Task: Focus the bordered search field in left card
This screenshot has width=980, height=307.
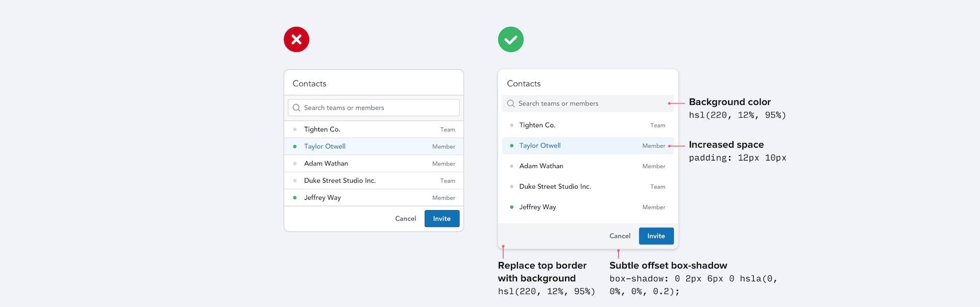Action: coord(377,108)
